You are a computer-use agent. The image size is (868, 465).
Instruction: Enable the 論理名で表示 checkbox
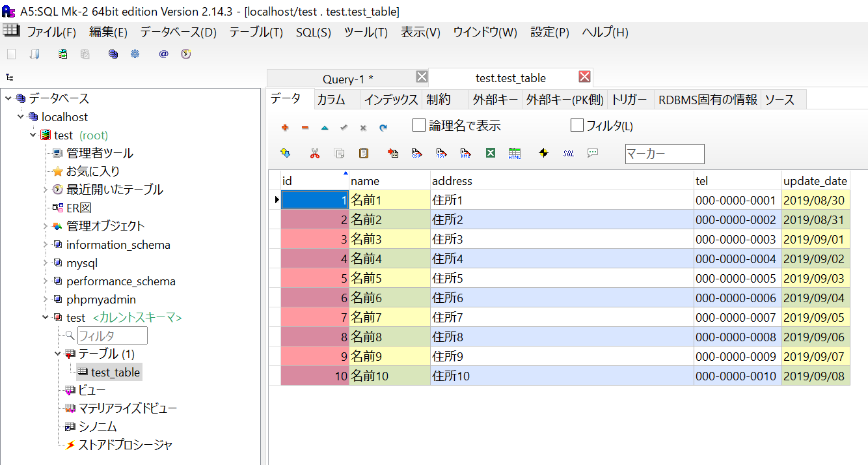[418, 125]
